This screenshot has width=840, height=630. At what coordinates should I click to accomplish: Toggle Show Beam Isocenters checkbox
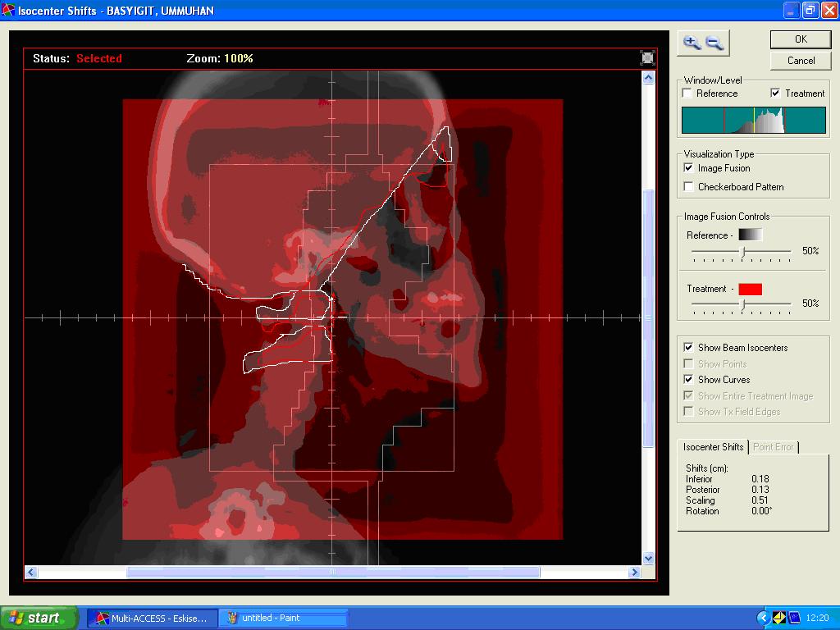688,347
